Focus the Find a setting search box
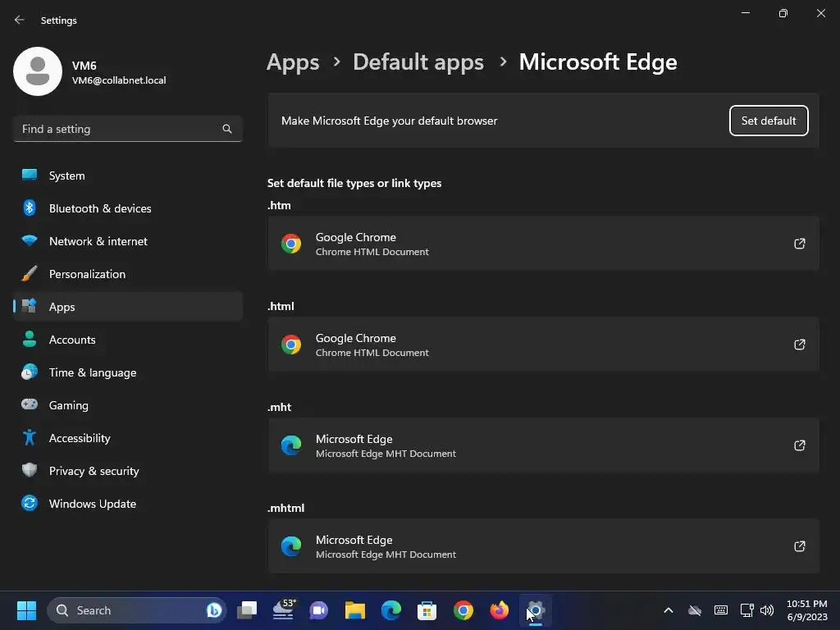 [x=127, y=129]
